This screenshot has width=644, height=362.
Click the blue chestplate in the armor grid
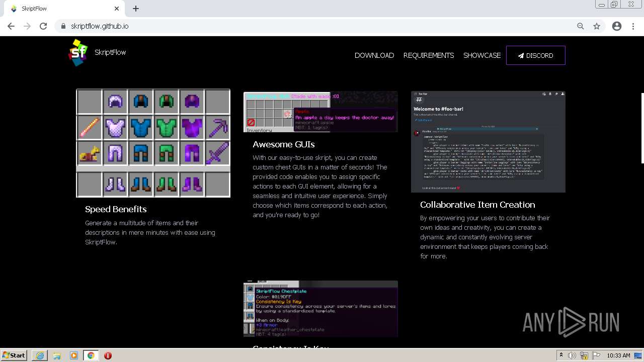coord(141,128)
